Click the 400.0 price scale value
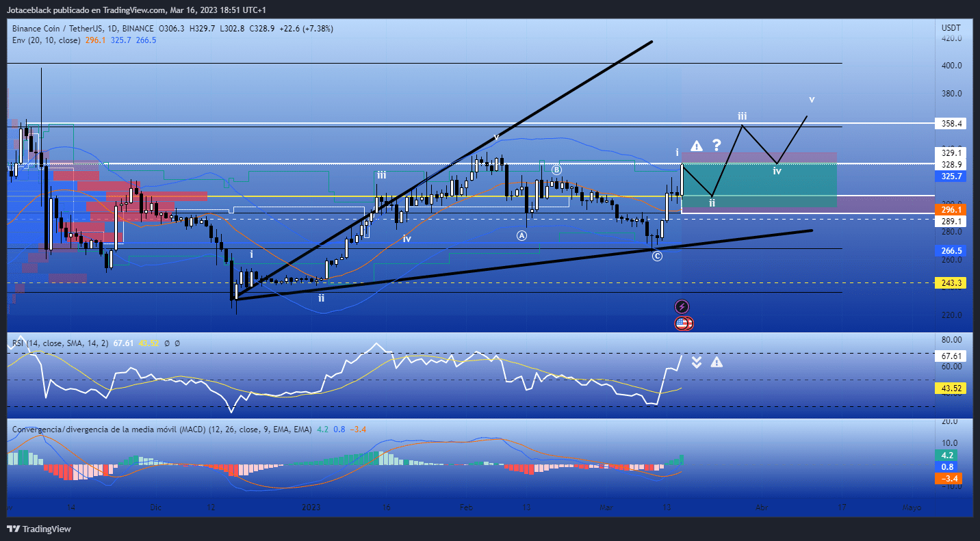This screenshot has width=980, height=541. click(952, 66)
